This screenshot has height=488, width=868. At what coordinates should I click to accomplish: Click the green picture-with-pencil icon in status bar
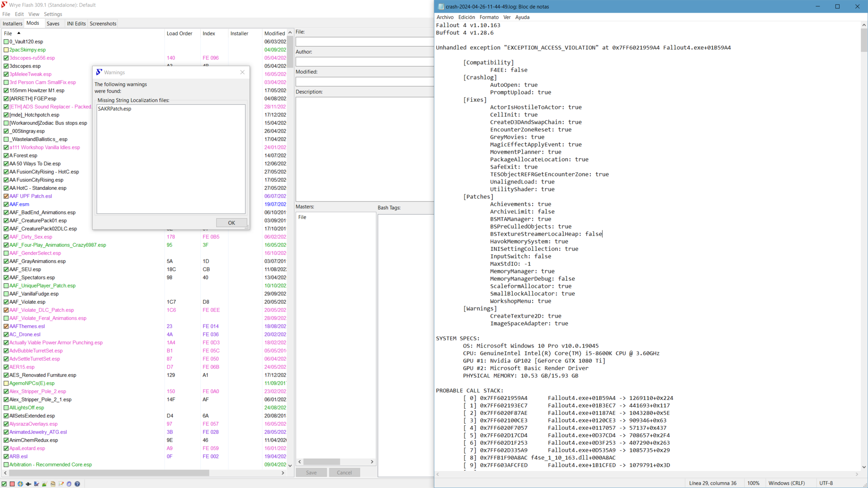coord(45,484)
